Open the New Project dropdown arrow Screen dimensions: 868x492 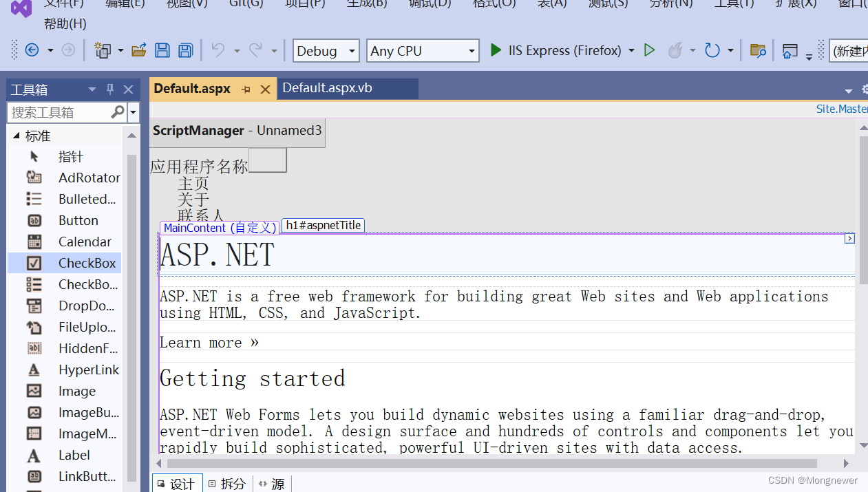120,50
